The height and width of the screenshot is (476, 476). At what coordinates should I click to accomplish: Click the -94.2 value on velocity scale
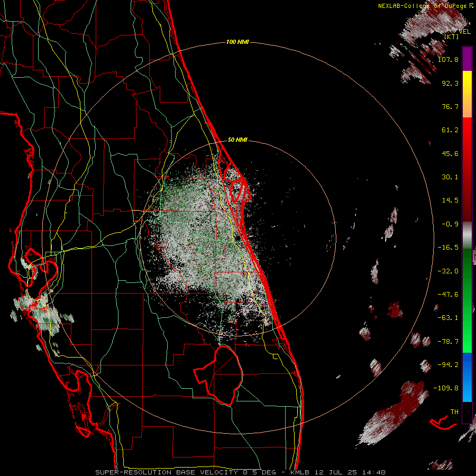click(x=448, y=365)
